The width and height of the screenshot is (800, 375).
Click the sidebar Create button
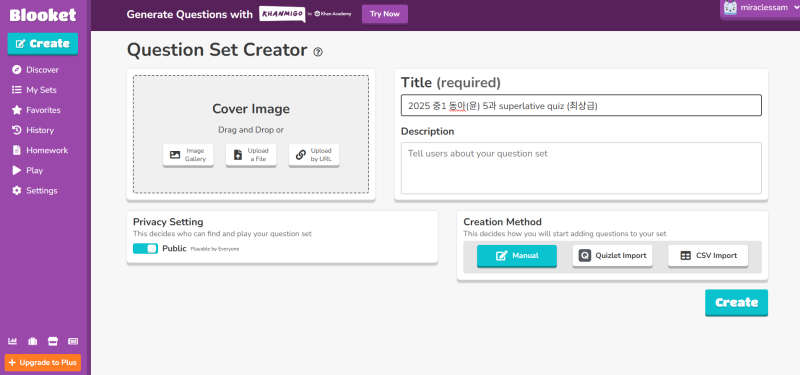[43, 43]
